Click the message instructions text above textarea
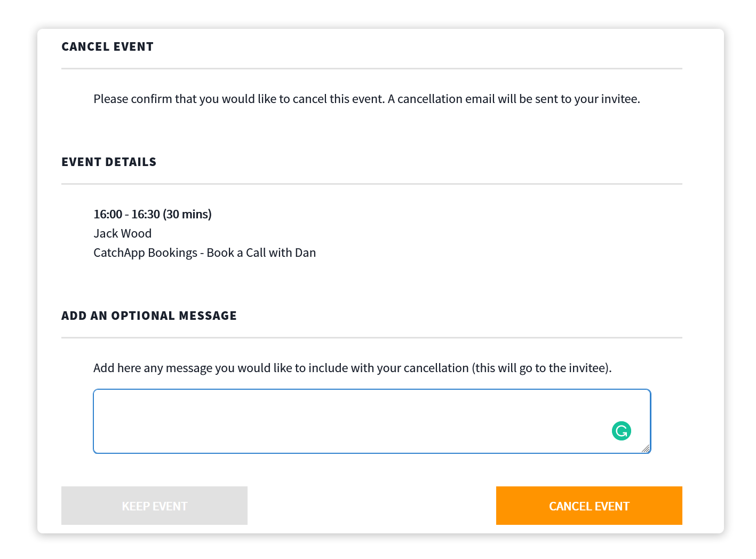The image size is (756, 559). click(353, 368)
